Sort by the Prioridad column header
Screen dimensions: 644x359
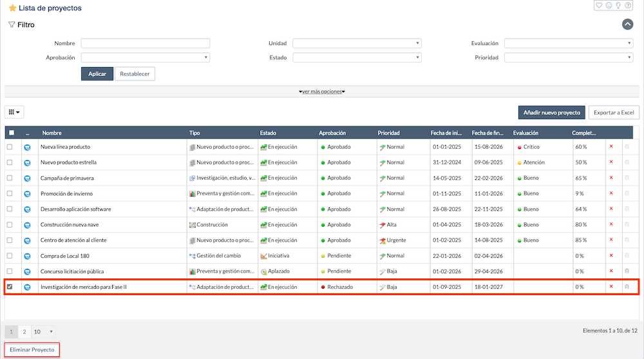tap(389, 133)
